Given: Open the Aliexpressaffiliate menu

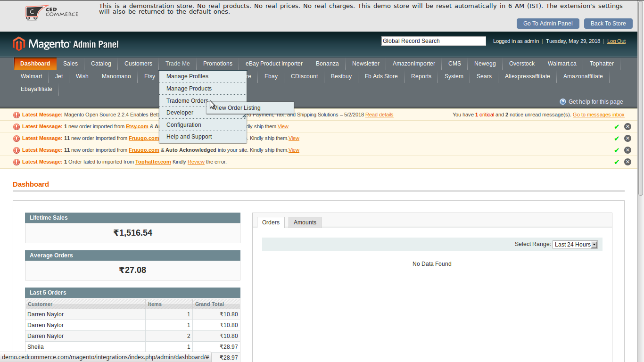Looking at the screenshot, I should [x=527, y=76].
